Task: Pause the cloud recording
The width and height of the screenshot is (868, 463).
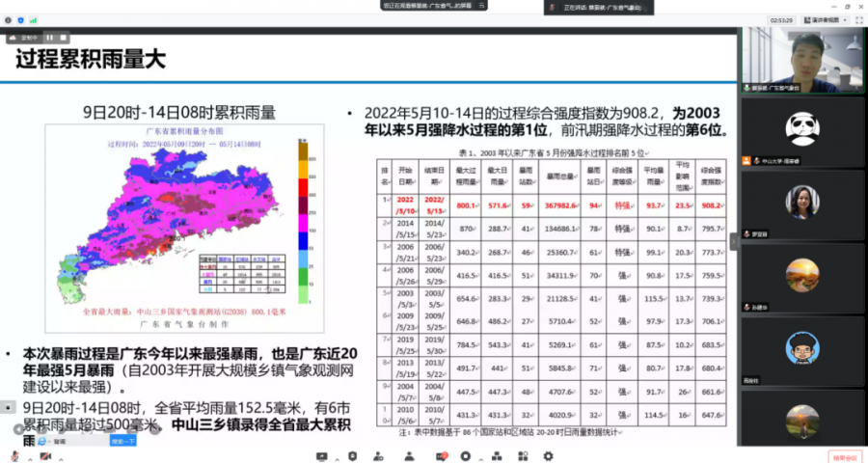Action: (48, 38)
